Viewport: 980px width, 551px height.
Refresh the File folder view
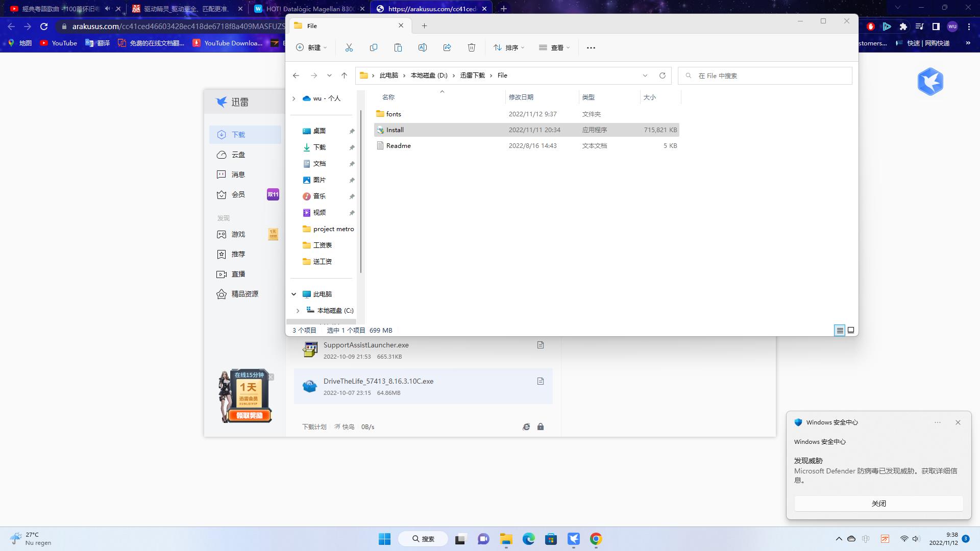pyautogui.click(x=663, y=76)
